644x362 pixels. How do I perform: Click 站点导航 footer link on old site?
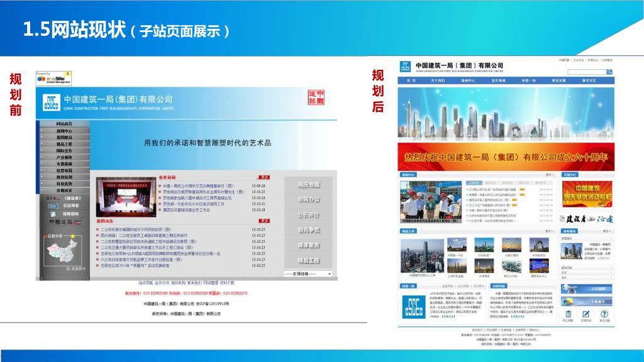tap(146, 283)
